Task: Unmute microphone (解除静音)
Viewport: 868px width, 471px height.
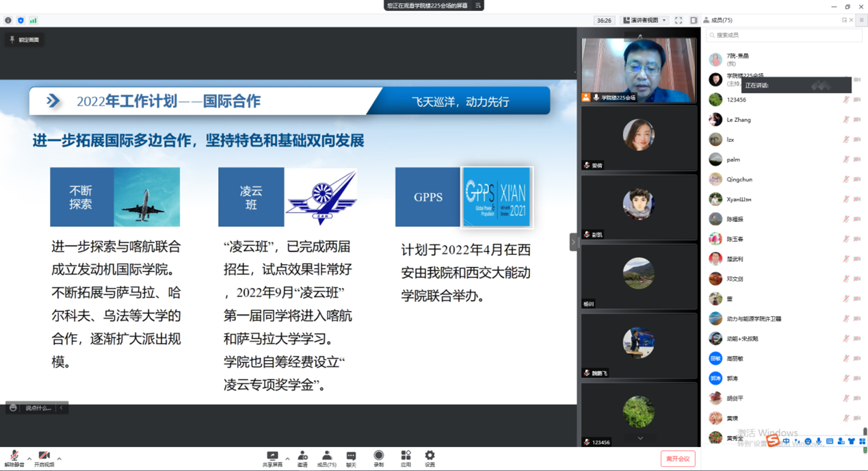Action: 14,458
